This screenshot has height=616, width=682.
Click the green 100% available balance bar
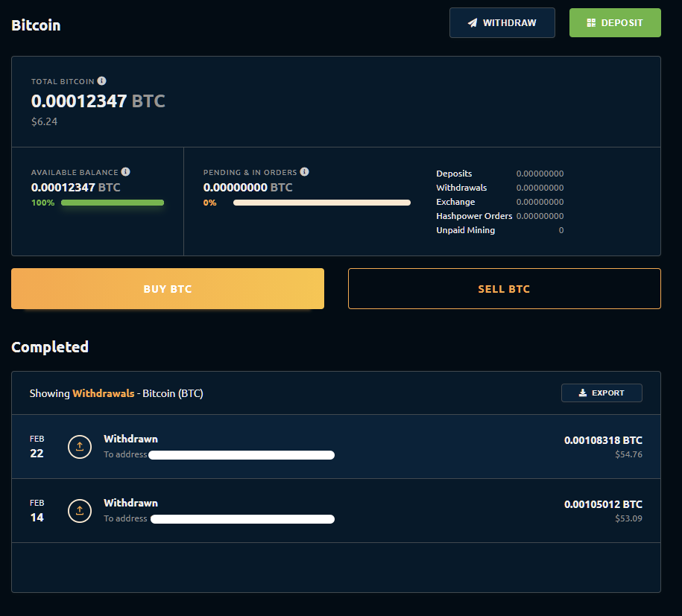[113, 203]
